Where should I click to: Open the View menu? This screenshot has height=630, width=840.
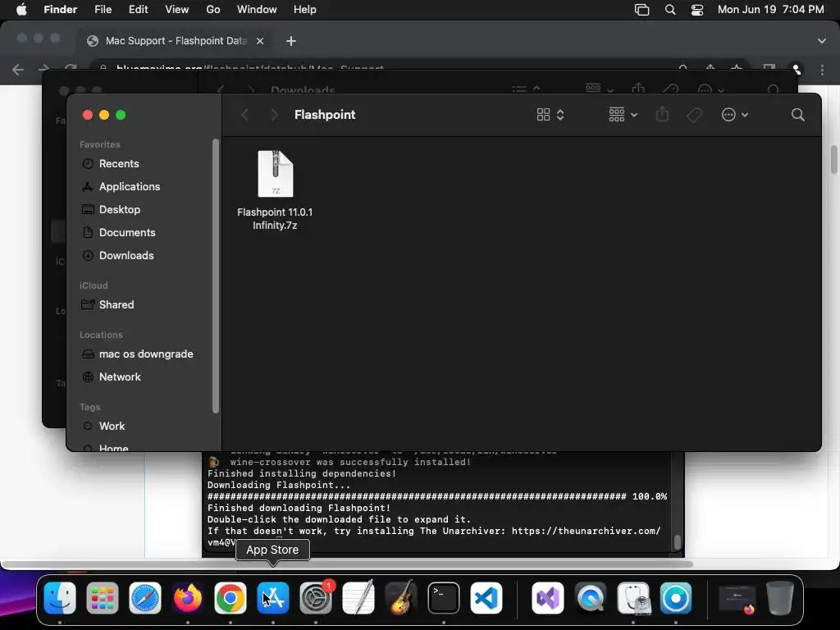[x=177, y=10]
